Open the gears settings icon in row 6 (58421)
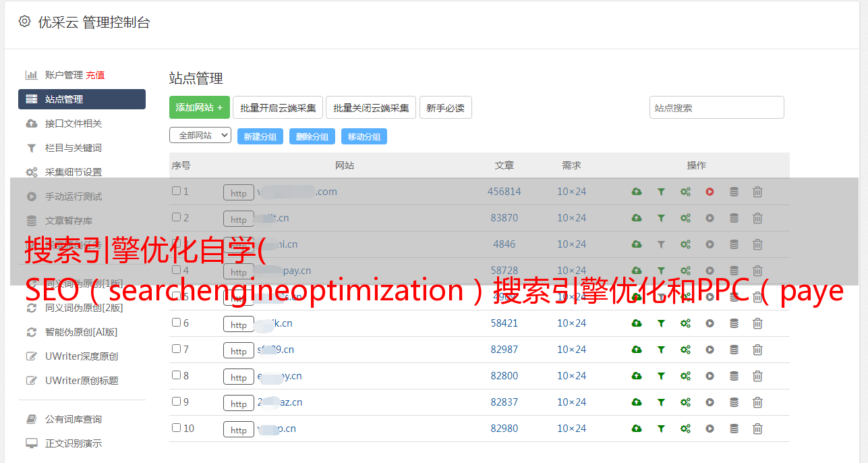 pos(685,323)
